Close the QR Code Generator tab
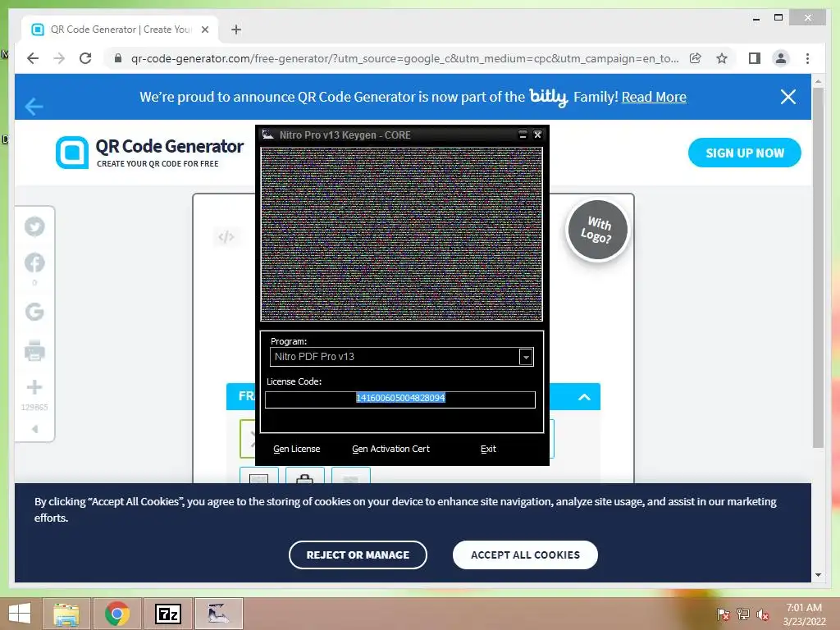This screenshot has height=630, width=840. click(x=204, y=30)
